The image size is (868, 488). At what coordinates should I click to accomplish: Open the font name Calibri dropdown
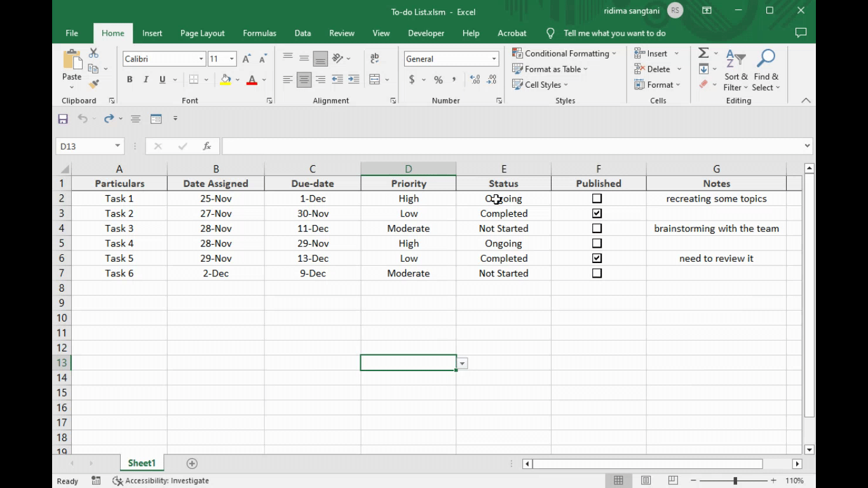201,59
